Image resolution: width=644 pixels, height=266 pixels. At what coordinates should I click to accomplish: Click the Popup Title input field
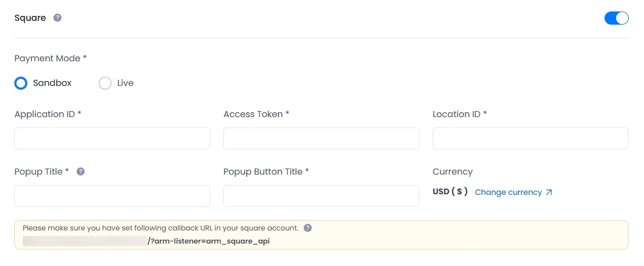112,196
